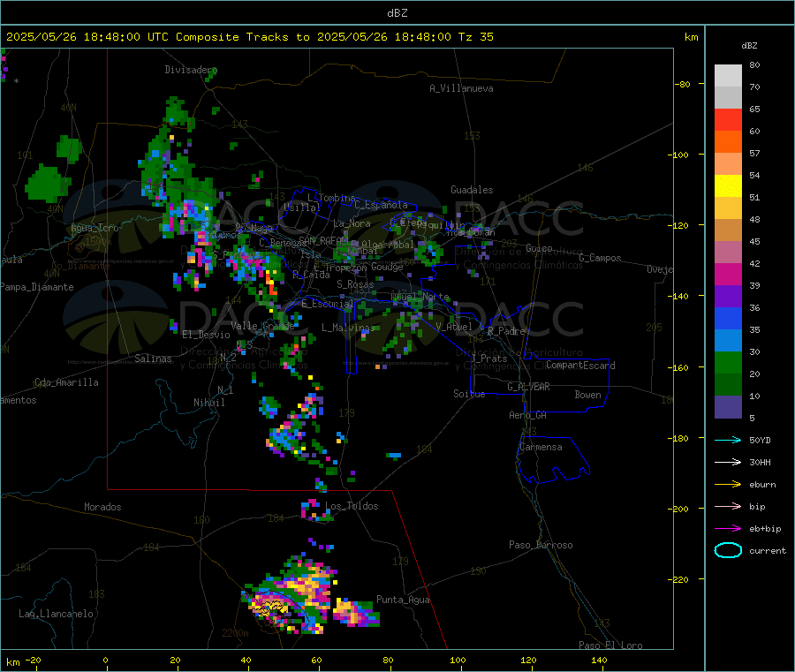795x672 pixels.
Task: Click the El_Desvio place label
Action: 206,335
